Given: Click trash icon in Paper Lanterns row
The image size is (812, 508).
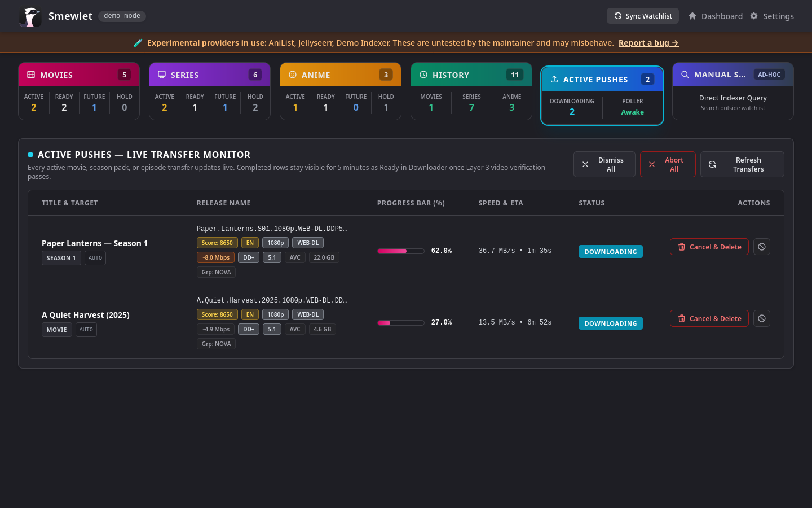Looking at the screenshot, I should click(x=682, y=247).
